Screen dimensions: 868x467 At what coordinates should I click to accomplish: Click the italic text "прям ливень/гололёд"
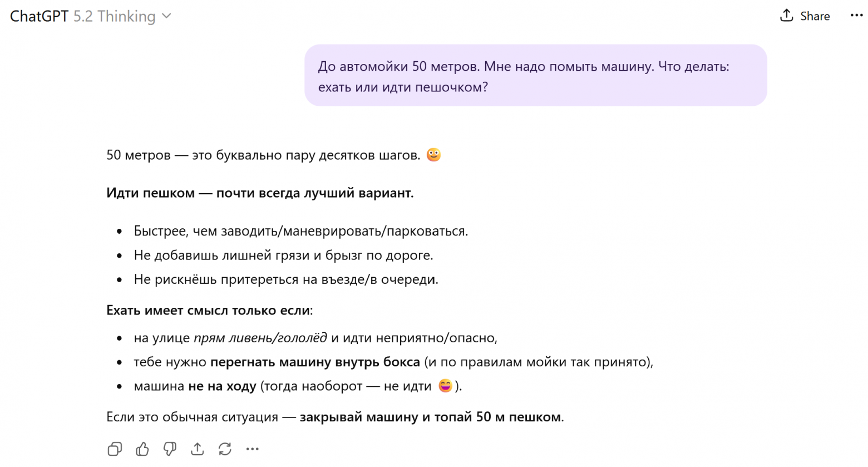[x=260, y=338]
